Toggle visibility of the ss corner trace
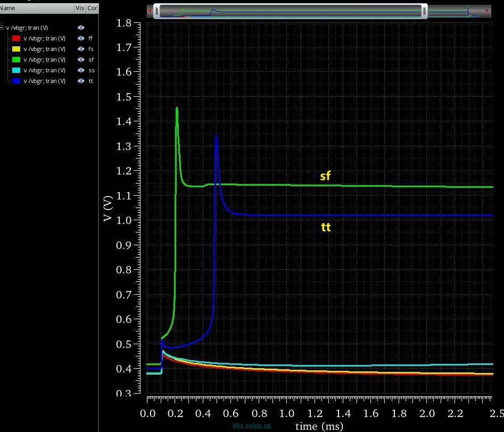The width and height of the screenshot is (504, 432). [x=81, y=70]
